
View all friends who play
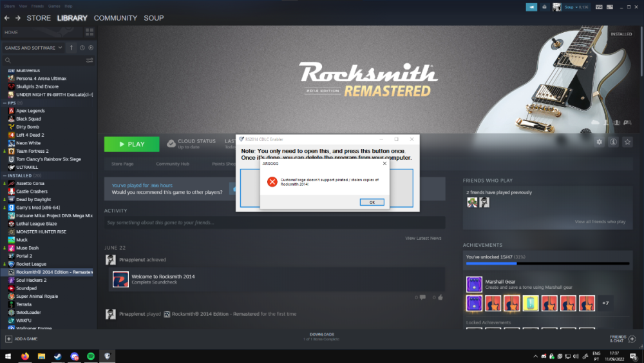600,222
